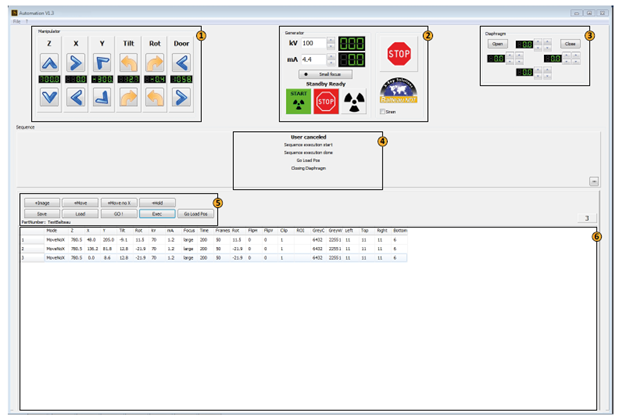
Task: Enable the Siren checkbox
Action: (x=382, y=112)
